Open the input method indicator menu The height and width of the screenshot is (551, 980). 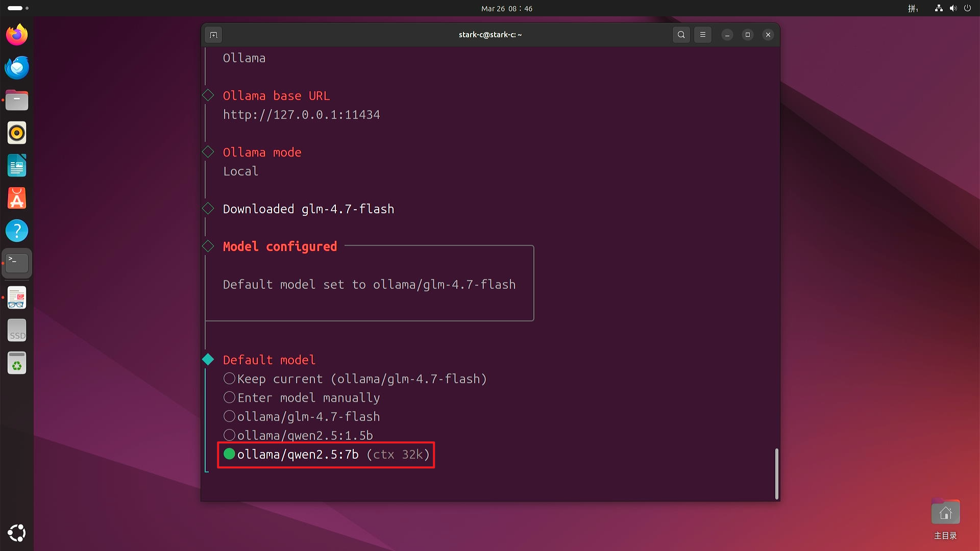(913, 8)
